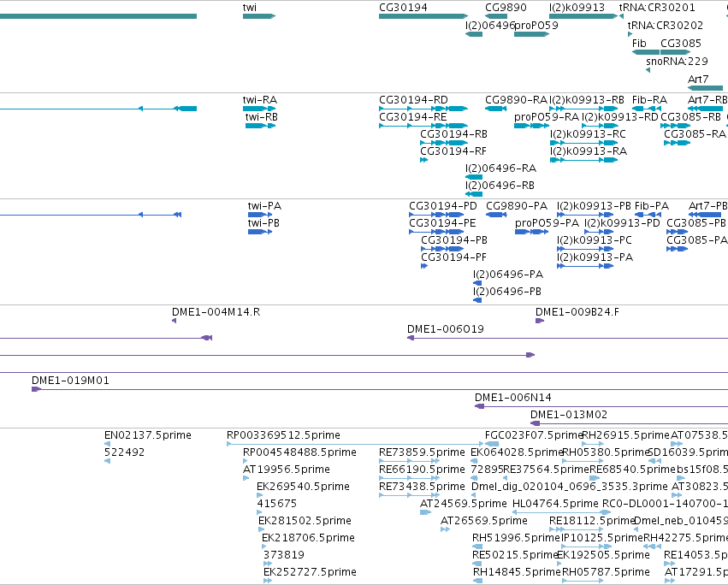
Task: Select the CG3085-RA transcript label
Action: pyautogui.click(x=695, y=134)
